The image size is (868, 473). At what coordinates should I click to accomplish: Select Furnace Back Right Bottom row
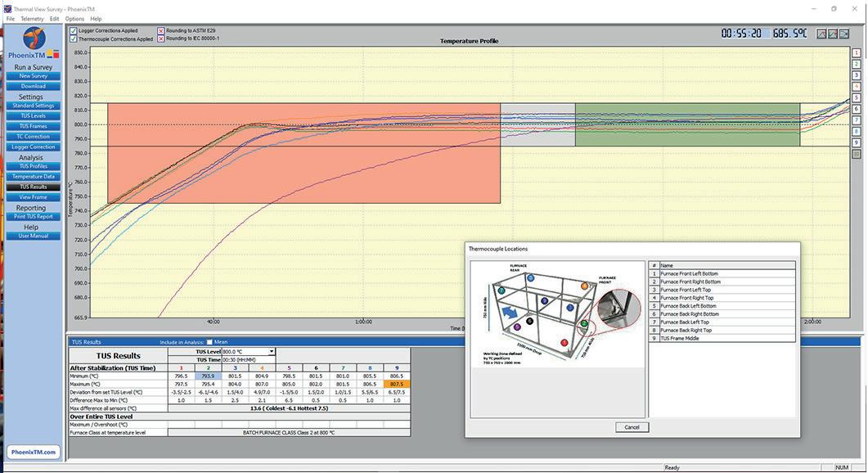point(722,314)
